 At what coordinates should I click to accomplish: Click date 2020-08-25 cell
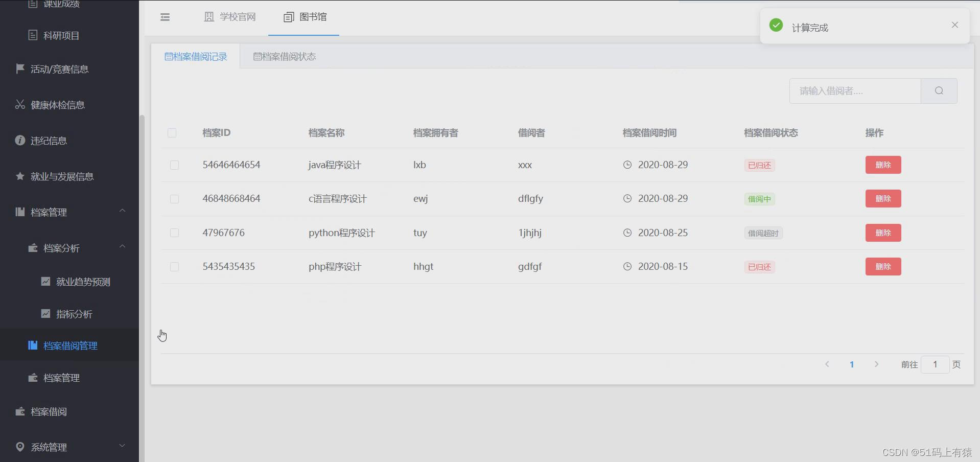663,233
